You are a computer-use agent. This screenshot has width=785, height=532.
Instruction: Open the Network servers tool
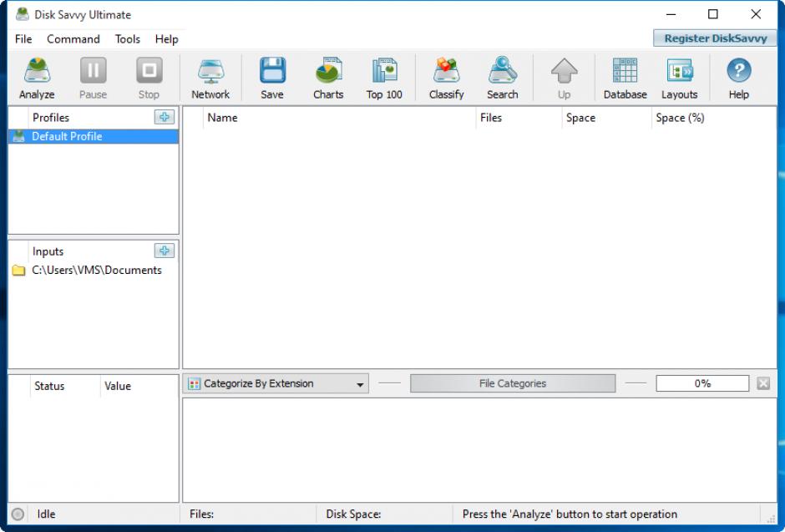point(210,70)
